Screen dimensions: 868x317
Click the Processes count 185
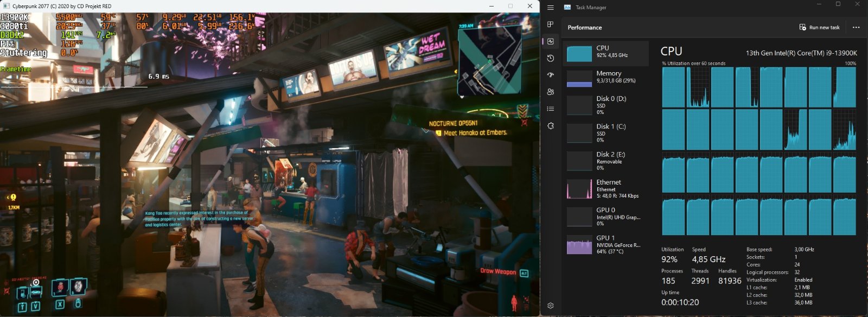click(x=668, y=281)
